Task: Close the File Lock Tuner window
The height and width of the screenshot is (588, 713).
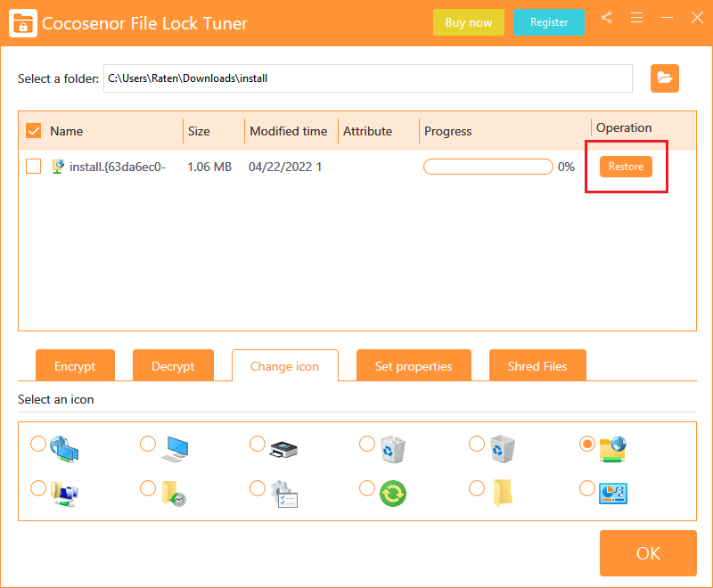Action: [697, 18]
